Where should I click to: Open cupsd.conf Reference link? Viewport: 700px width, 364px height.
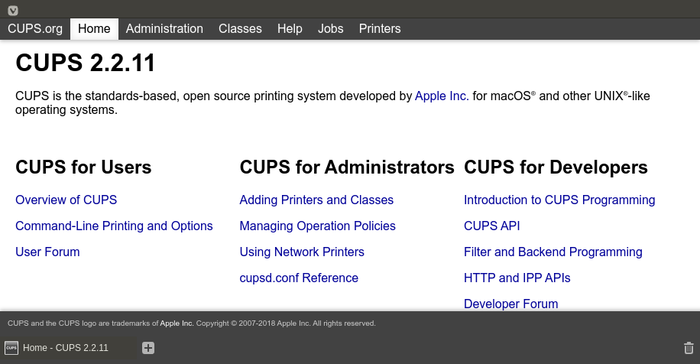coord(299,278)
